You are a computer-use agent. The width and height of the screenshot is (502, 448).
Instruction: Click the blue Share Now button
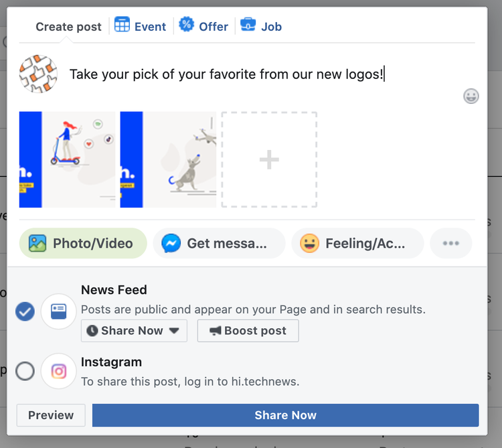pyautogui.click(x=285, y=415)
